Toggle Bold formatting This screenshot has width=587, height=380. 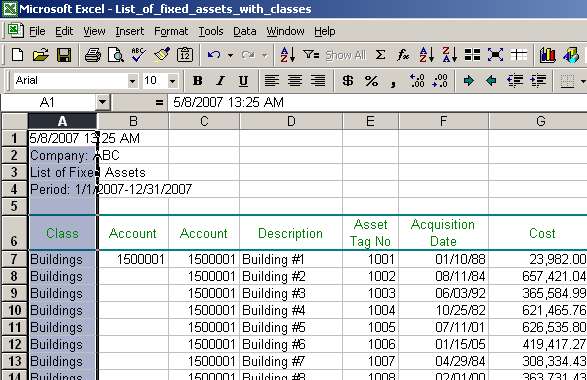coord(197,80)
